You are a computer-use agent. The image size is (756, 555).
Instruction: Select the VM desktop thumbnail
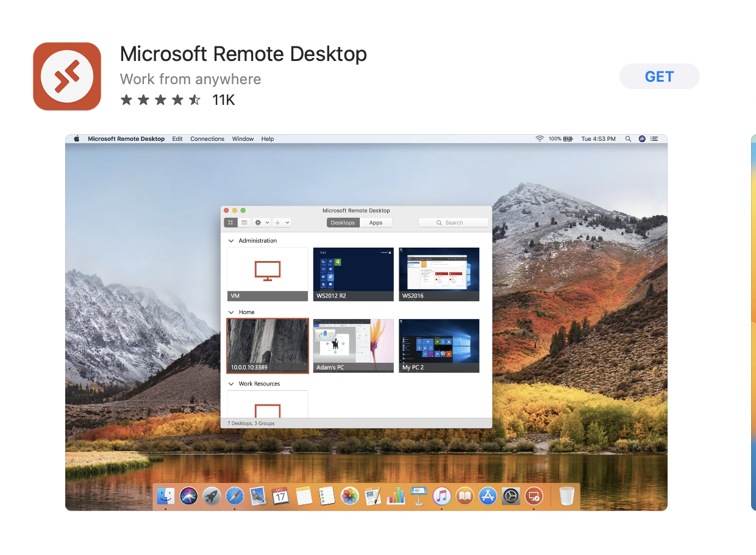click(268, 274)
